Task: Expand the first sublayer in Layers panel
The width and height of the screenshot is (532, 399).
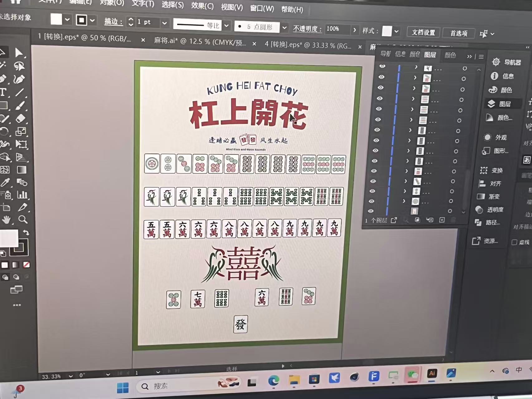Action: 416,67
